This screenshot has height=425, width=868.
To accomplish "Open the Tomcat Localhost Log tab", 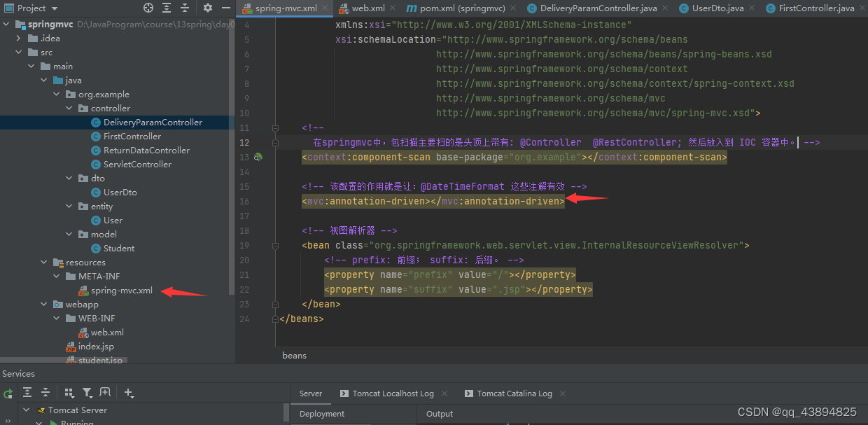I will click(393, 393).
